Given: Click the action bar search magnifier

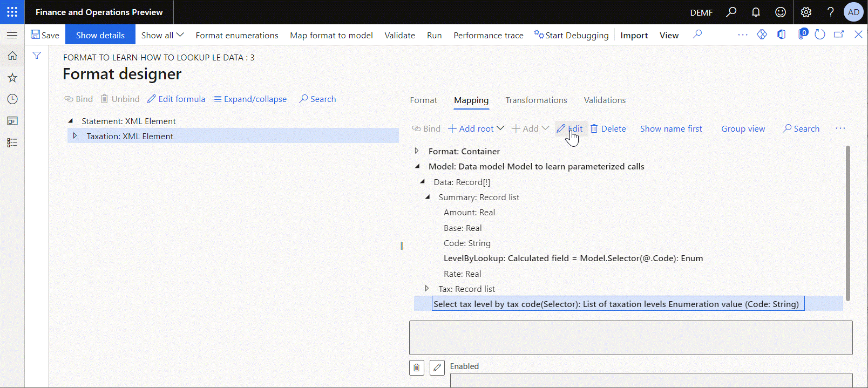Looking at the screenshot, I should point(697,35).
